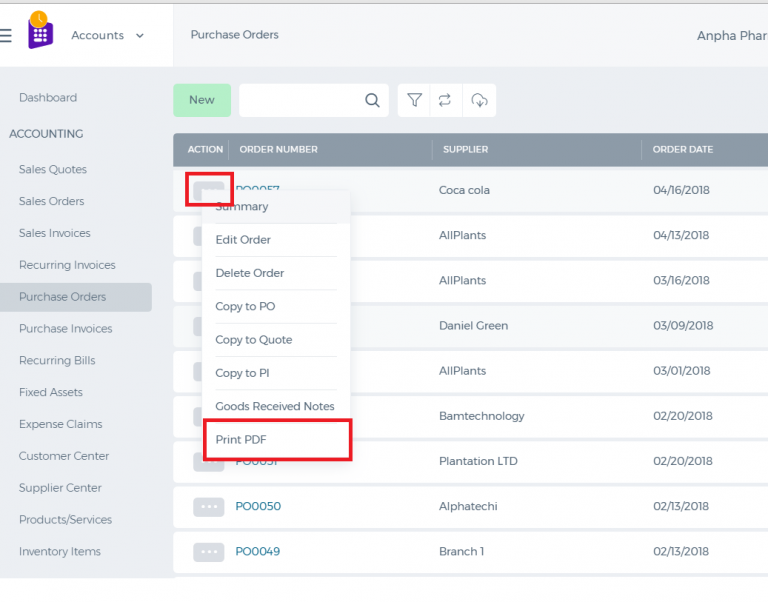Open action dots for PO0050
Screen dimensions: 768x602
coord(209,506)
